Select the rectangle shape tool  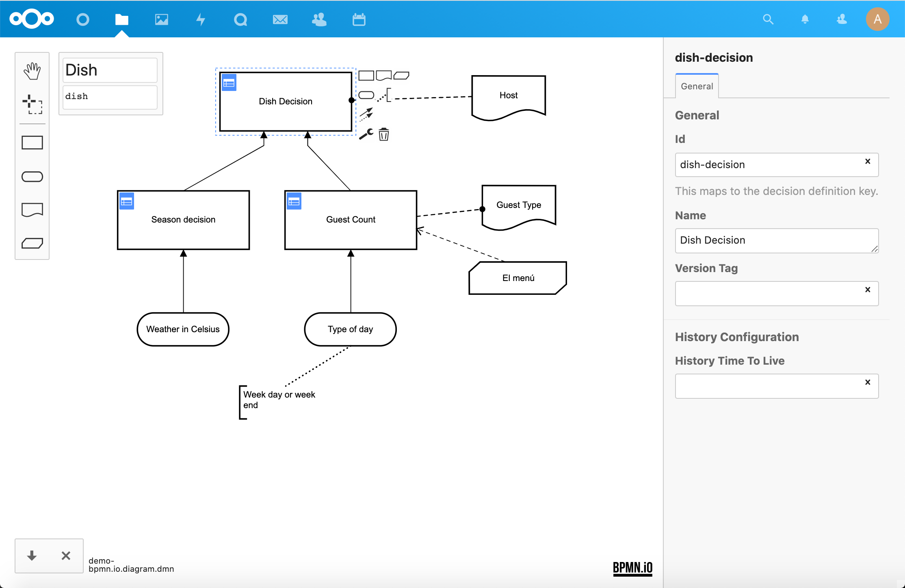click(x=32, y=143)
